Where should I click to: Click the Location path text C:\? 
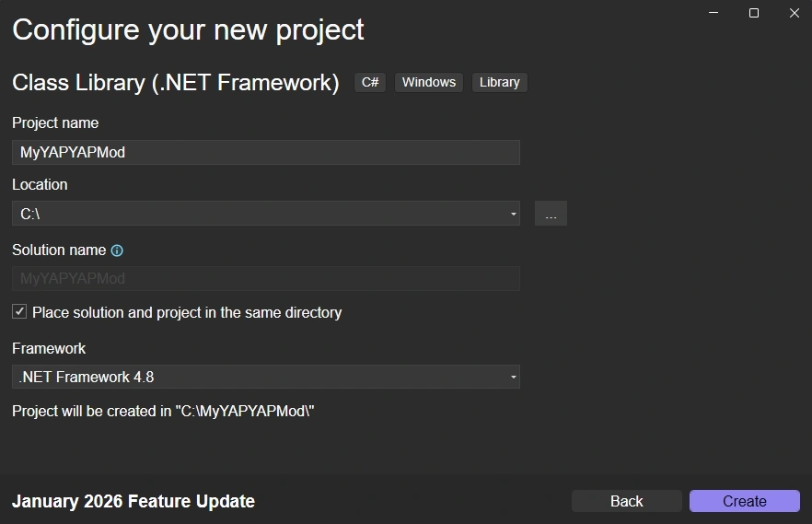[30, 214]
